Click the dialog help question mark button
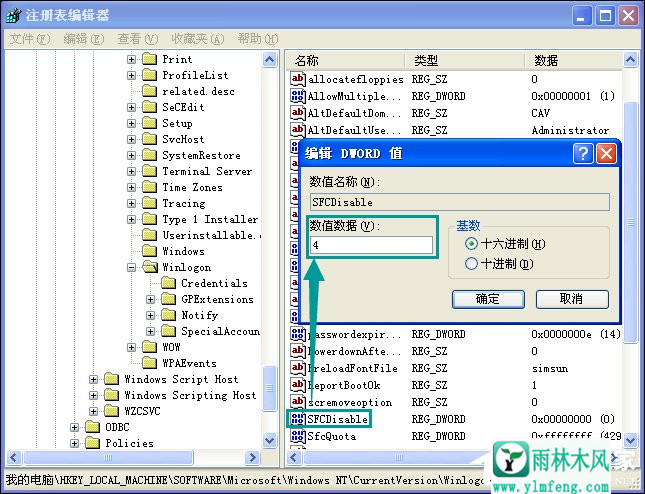 583,154
